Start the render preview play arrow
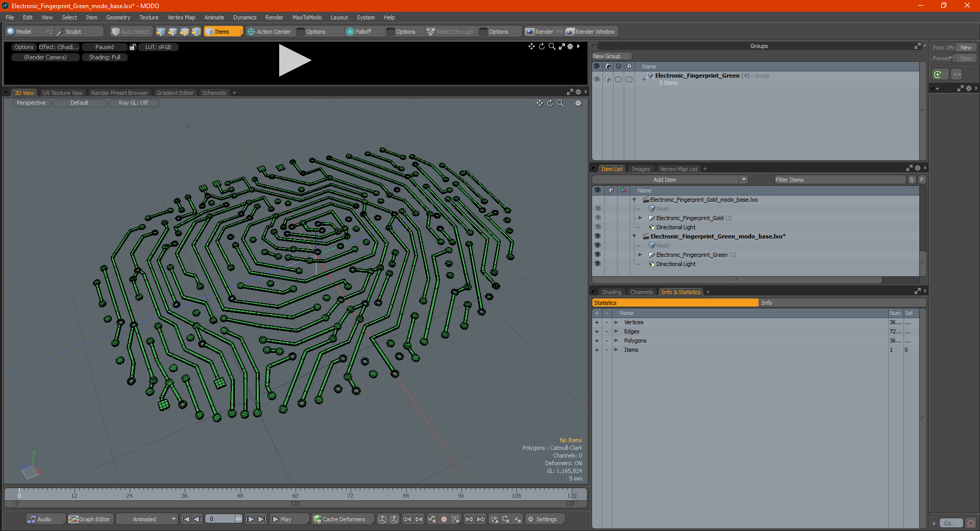This screenshot has width=980, height=531. click(295, 60)
